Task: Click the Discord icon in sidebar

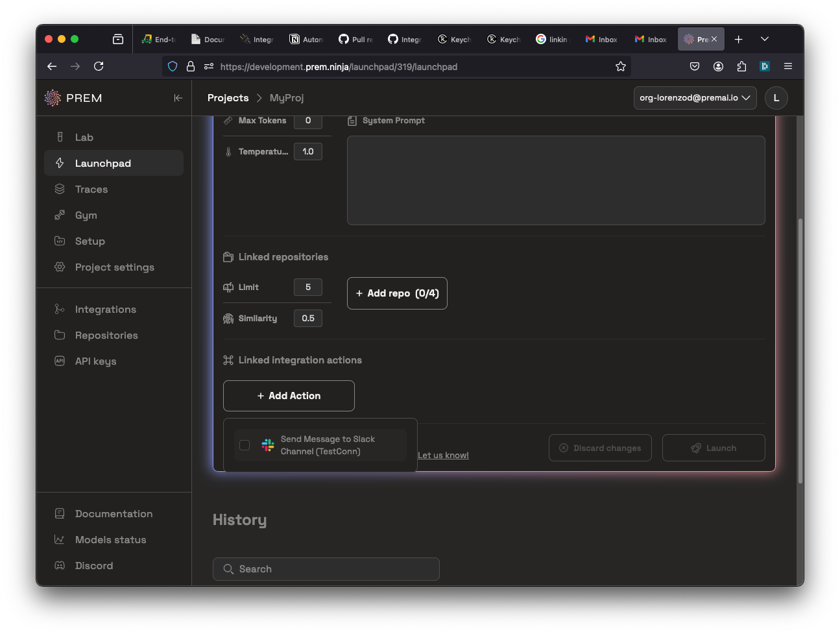Action: 60,565
